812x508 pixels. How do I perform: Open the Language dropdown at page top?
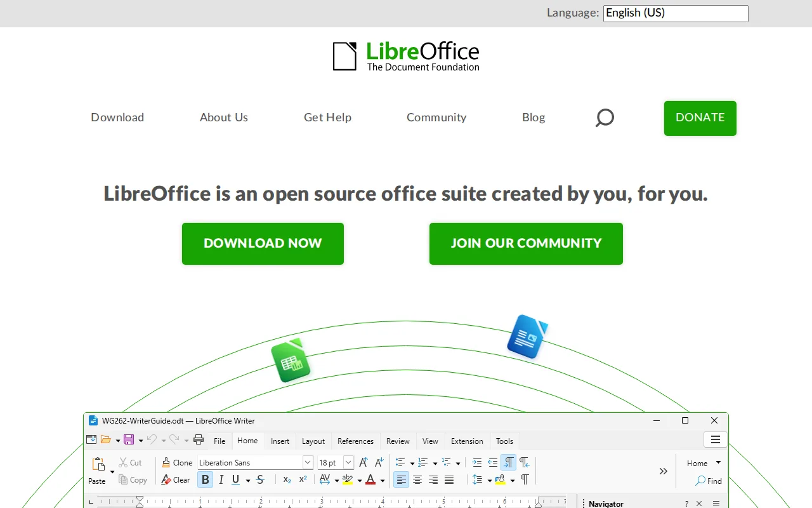pos(676,13)
